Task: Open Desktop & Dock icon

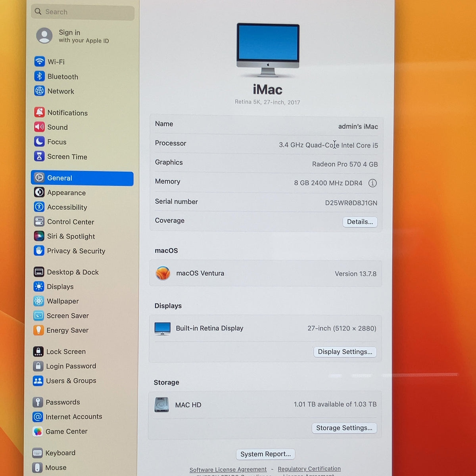Action: (x=39, y=272)
